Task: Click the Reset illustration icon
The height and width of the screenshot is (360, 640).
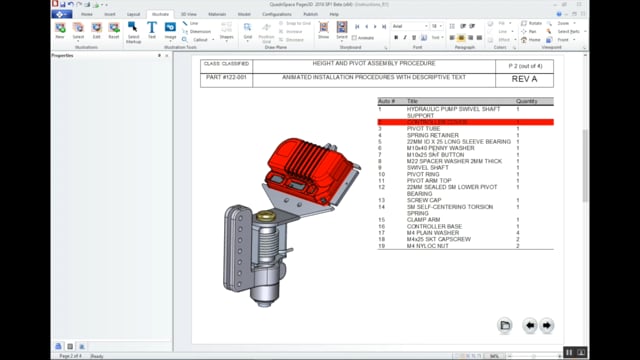Action: (x=114, y=28)
